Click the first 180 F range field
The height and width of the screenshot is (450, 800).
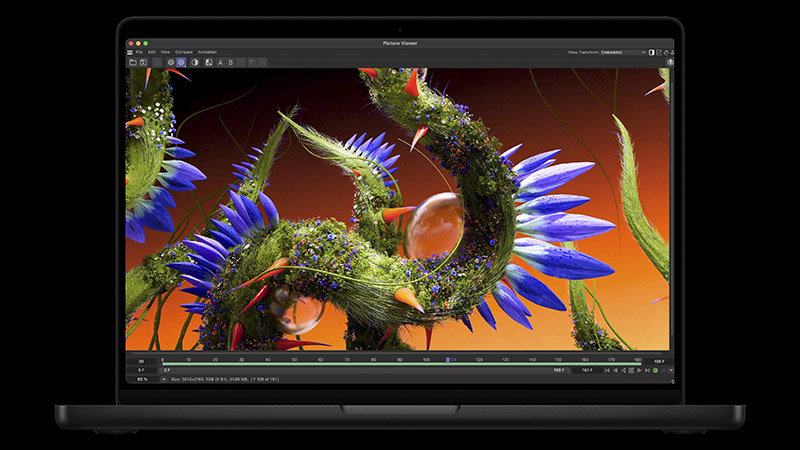point(559,370)
